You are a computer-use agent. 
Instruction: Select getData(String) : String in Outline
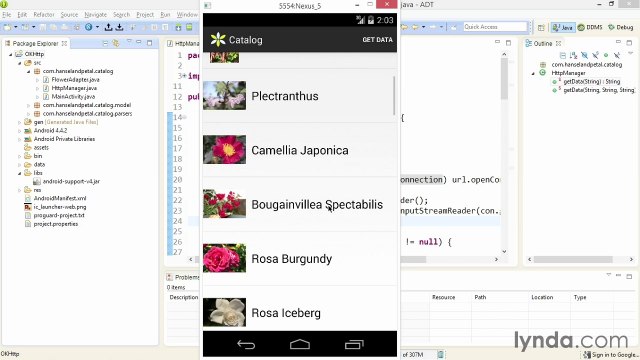592,82
